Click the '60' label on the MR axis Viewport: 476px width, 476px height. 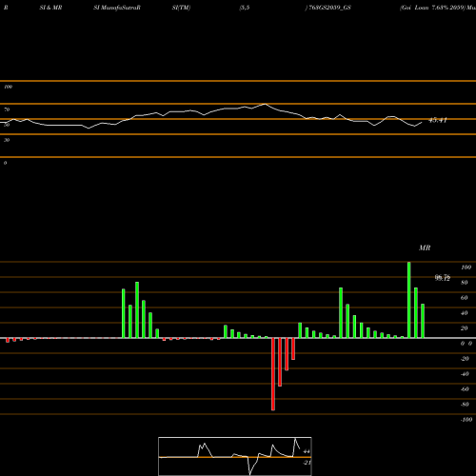(465, 298)
